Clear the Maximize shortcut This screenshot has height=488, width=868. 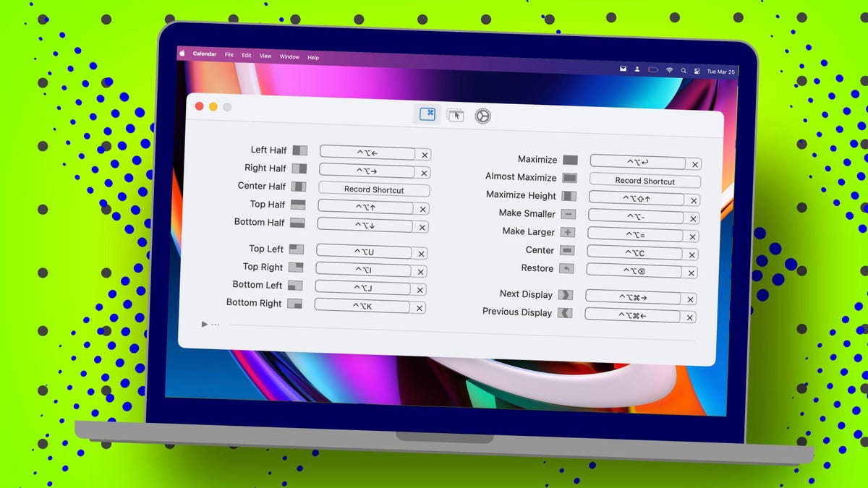coord(695,165)
